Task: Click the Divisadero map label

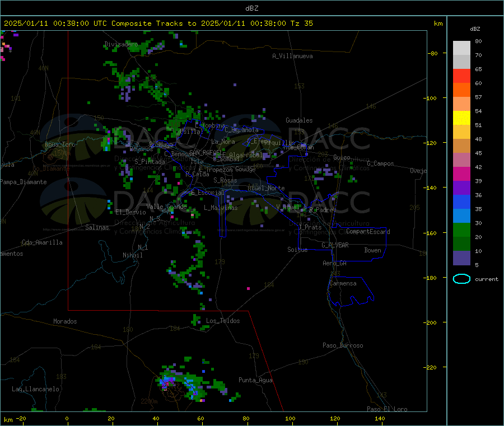Action: pyautogui.click(x=121, y=44)
